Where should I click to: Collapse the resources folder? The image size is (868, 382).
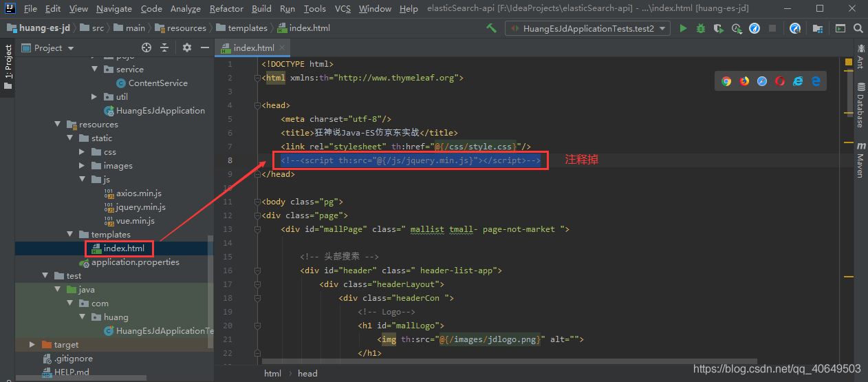click(x=58, y=125)
